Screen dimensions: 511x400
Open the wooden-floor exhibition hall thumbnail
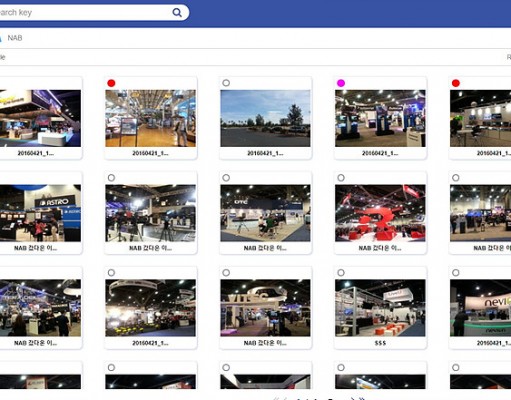click(151, 118)
